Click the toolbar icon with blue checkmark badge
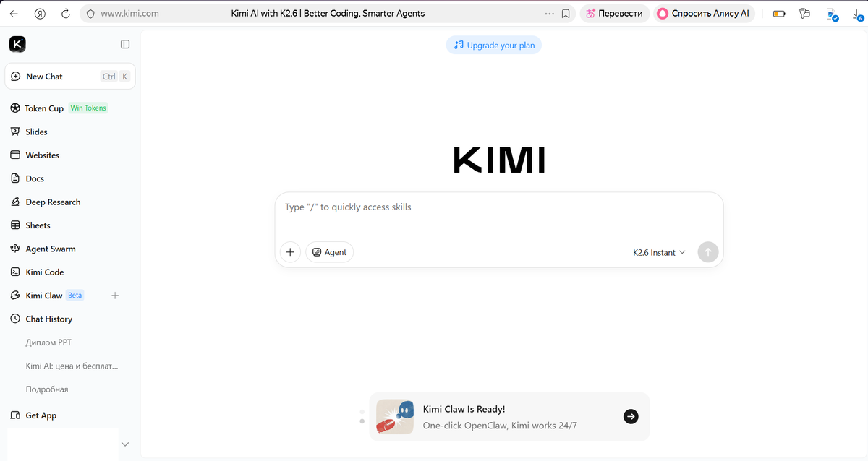The width and height of the screenshot is (868, 461). (832, 14)
